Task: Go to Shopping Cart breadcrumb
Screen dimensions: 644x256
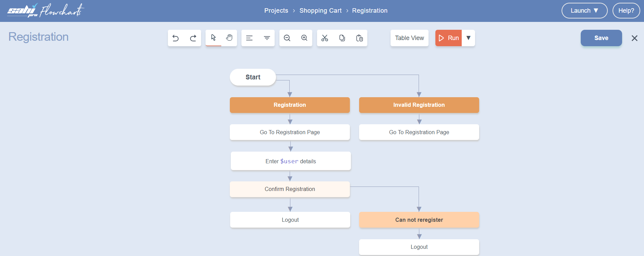Action: click(320, 11)
